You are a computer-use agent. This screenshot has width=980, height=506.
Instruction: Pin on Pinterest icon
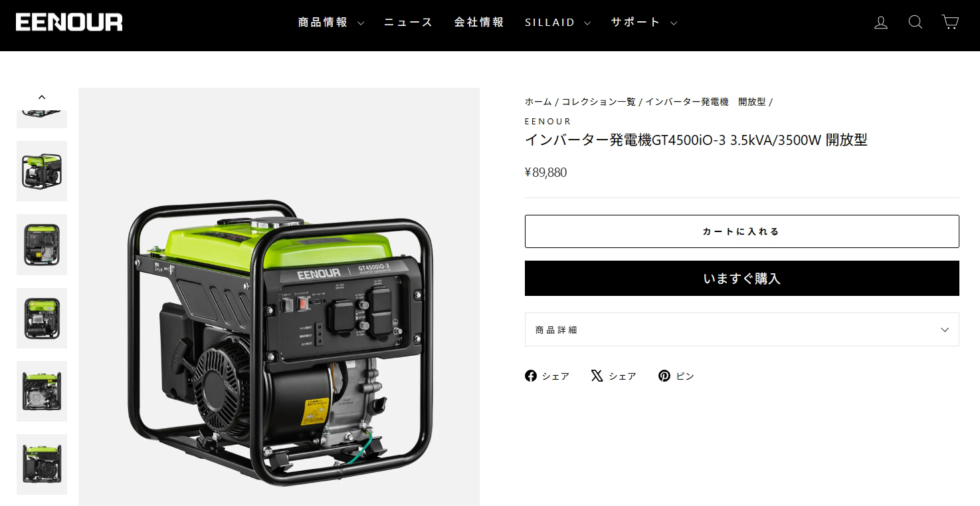click(x=664, y=376)
